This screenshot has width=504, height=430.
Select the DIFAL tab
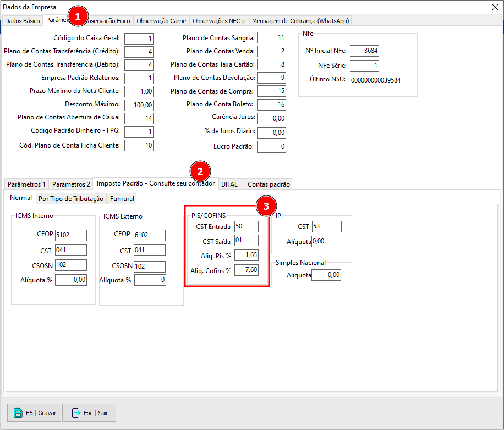pos(229,184)
